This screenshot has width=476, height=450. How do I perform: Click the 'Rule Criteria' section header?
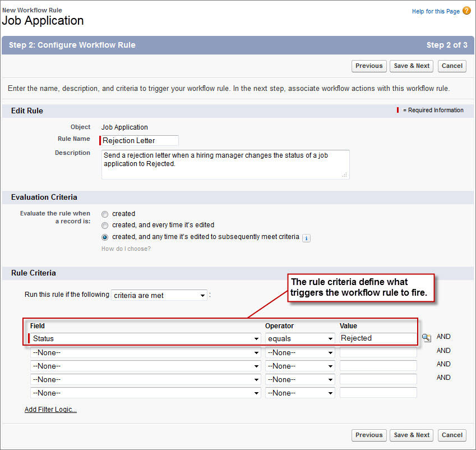(x=34, y=273)
